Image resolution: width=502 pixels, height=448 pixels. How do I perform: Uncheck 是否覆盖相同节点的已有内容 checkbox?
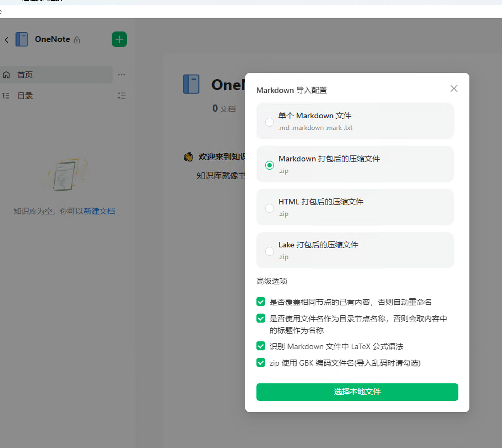coord(261,302)
